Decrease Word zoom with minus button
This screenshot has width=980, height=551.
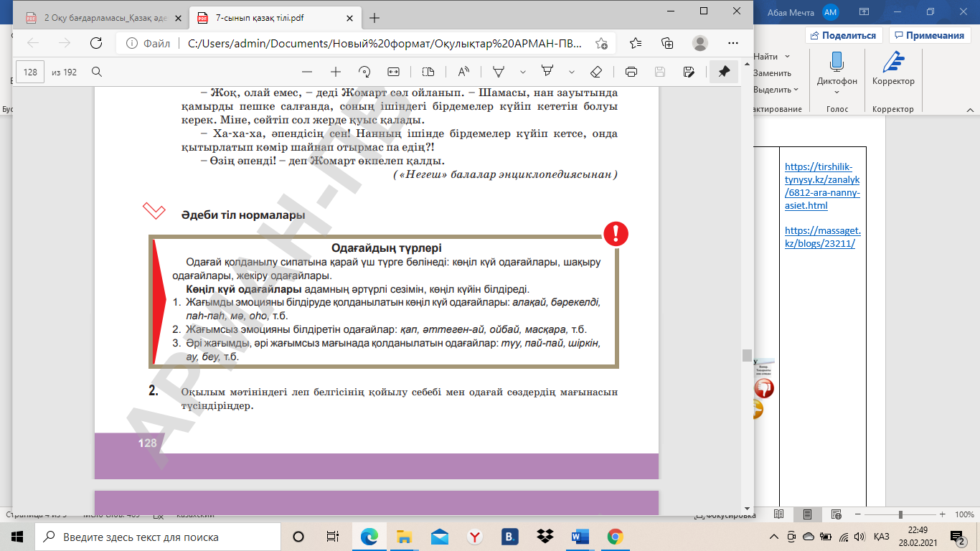pos(857,514)
